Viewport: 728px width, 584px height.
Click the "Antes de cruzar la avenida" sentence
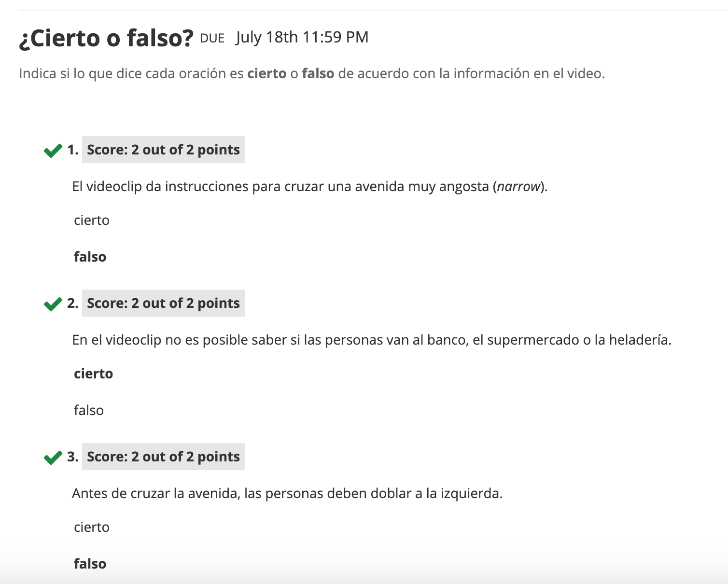287,494
